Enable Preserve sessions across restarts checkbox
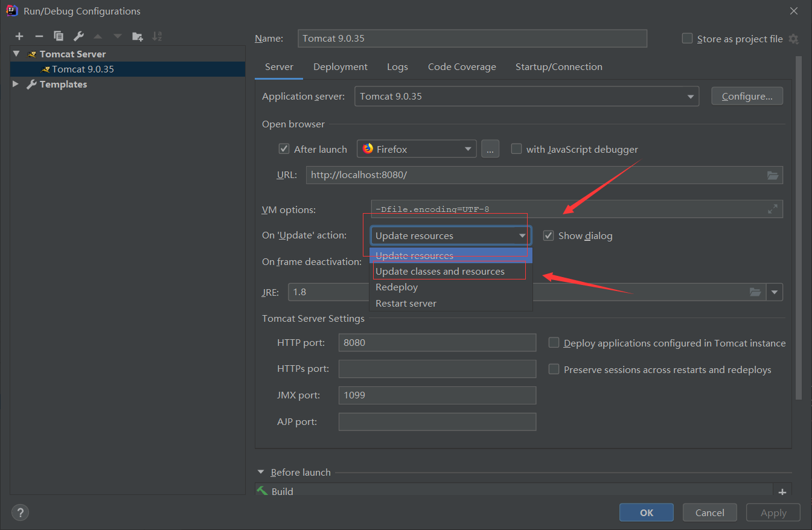This screenshot has width=812, height=530. (554, 369)
